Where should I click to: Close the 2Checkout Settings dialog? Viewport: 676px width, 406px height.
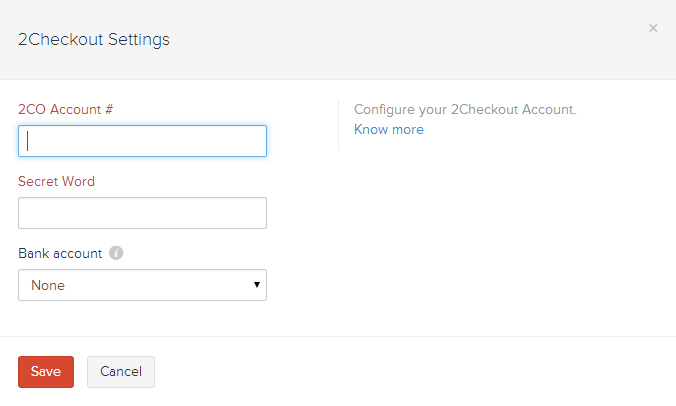point(653,28)
